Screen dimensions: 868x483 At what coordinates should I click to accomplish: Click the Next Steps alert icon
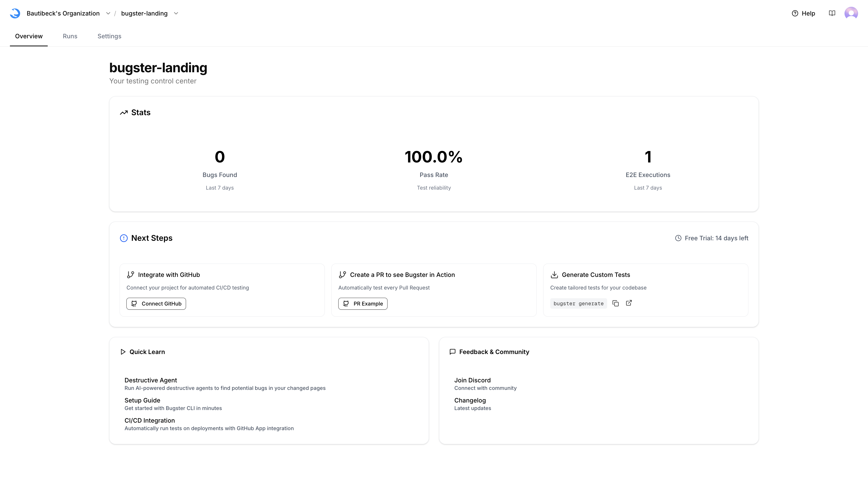click(x=124, y=238)
